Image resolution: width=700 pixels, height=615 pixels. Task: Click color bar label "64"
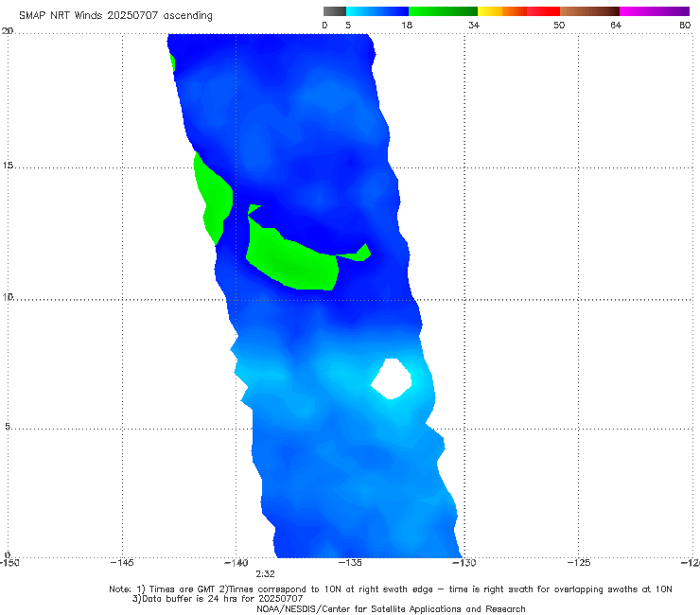pyautogui.click(x=616, y=25)
